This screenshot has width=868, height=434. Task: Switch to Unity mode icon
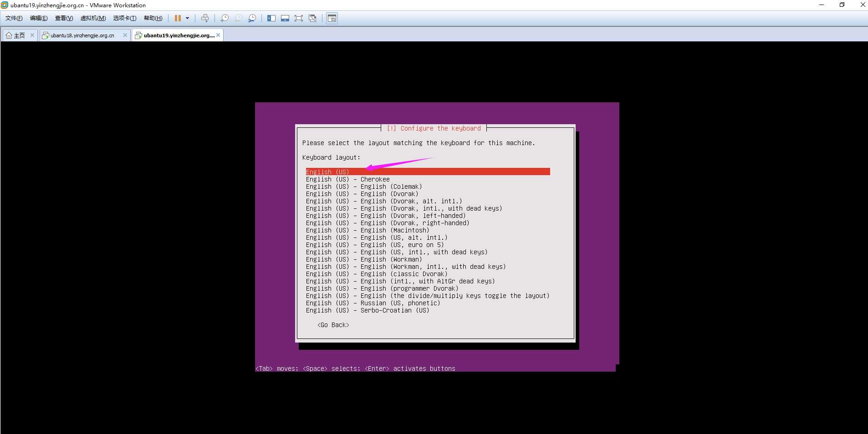point(312,18)
